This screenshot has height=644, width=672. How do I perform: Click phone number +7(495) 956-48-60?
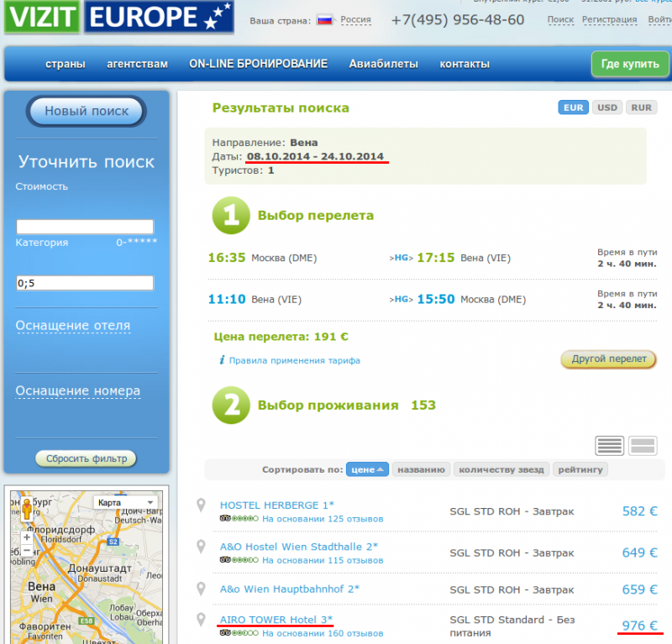[458, 19]
